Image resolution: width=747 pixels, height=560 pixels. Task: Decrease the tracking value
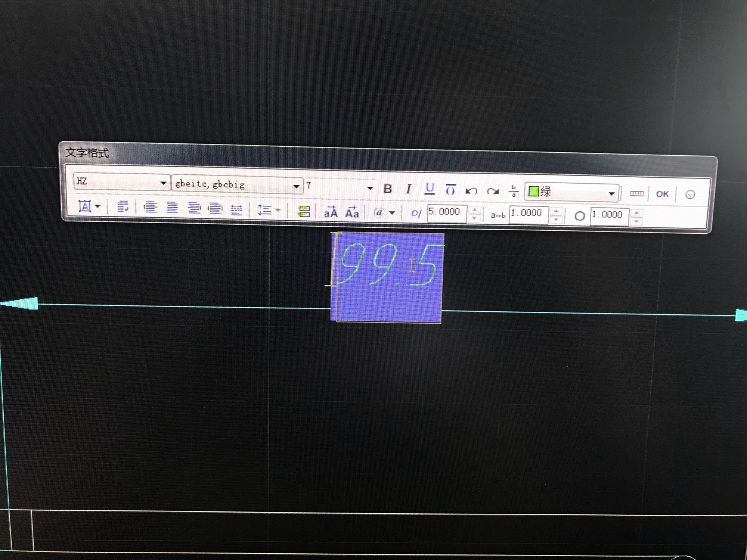pyautogui.click(x=556, y=220)
